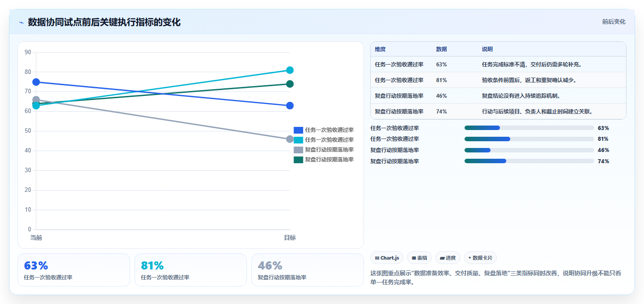Toggle the blue legend swatch in the chart
644x304 pixels.
click(298, 130)
